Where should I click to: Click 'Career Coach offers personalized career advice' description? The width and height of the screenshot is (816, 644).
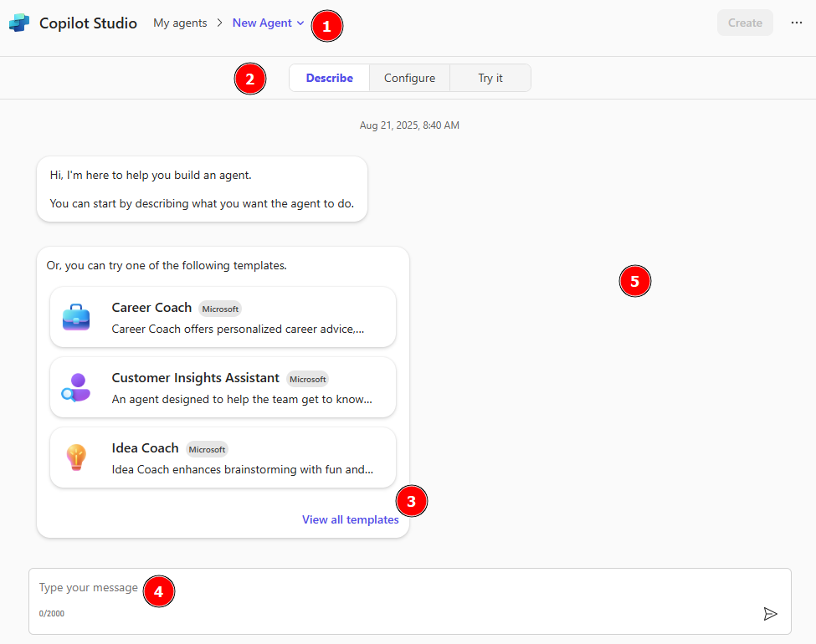coord(238,330)
